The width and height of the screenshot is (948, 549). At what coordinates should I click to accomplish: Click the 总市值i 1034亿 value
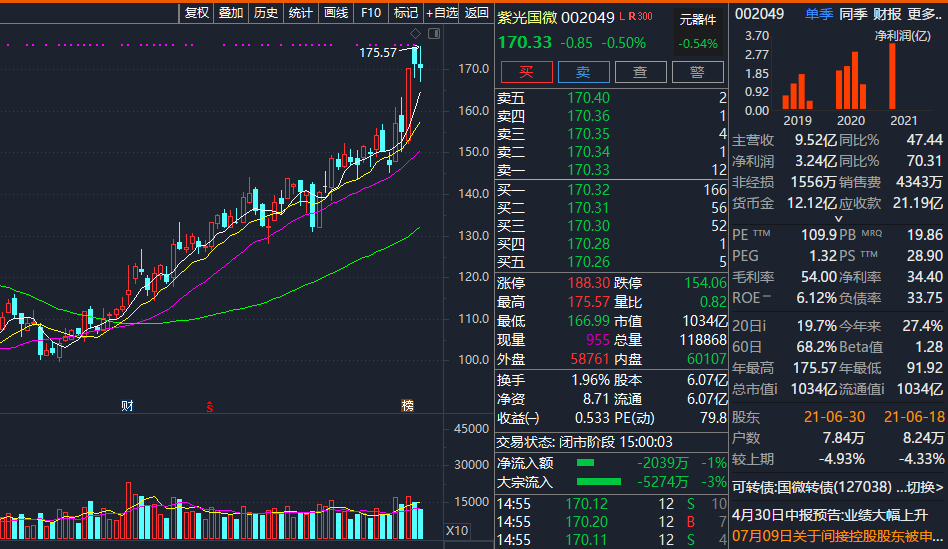tap(814, 389)
